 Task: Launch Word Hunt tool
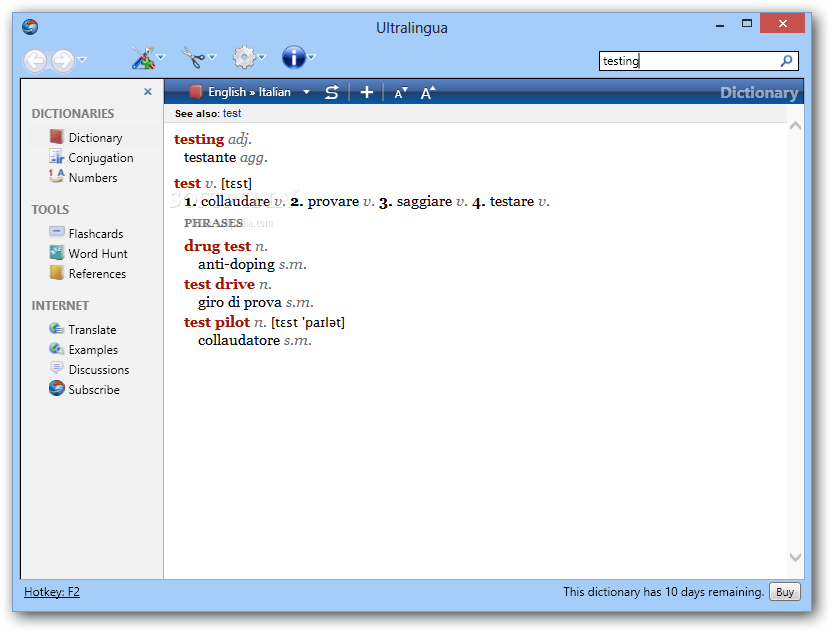tap(98, 254)
